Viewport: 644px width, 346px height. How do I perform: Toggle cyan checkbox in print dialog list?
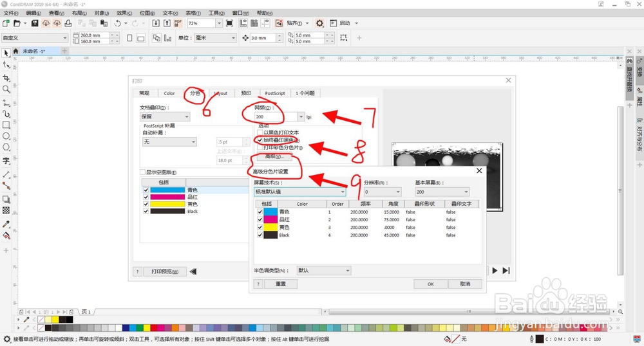[146, 190]
